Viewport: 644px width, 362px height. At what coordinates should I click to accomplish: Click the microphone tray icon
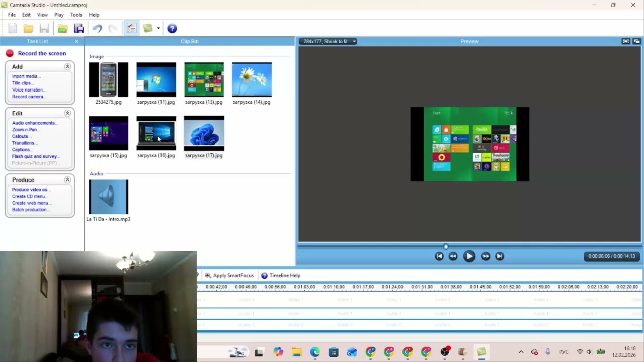coord(548,352)
